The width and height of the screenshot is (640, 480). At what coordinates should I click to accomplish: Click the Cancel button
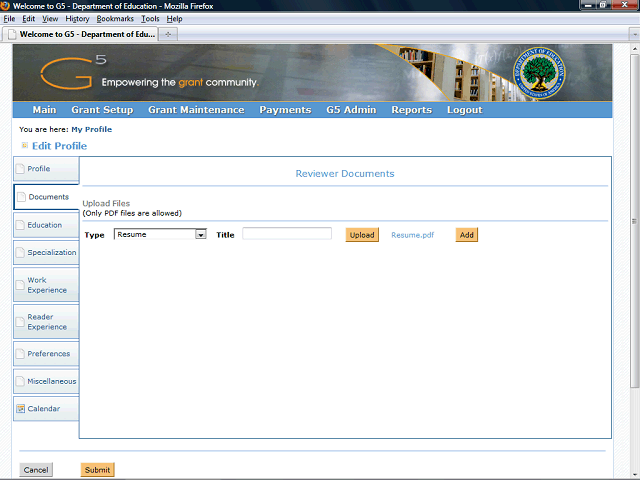[x=36, y=470]
